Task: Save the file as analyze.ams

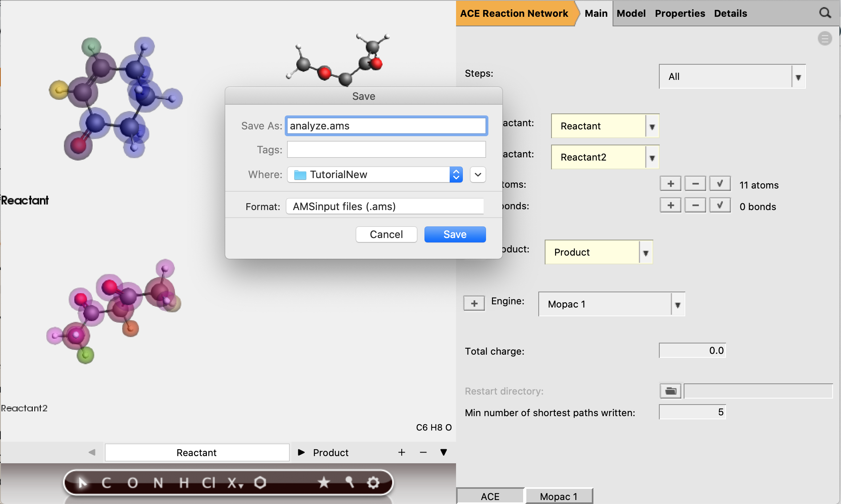Action: point(455,234)
